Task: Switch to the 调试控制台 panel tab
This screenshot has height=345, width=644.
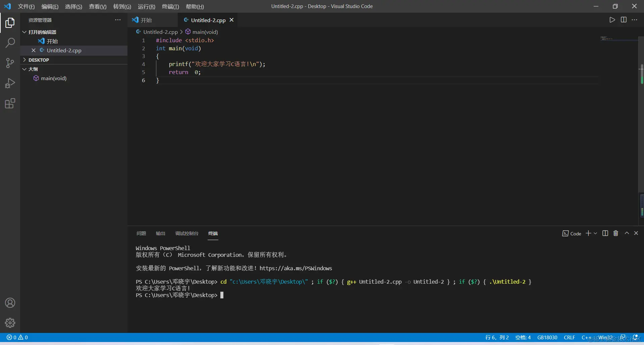Action: pos(187,233)
